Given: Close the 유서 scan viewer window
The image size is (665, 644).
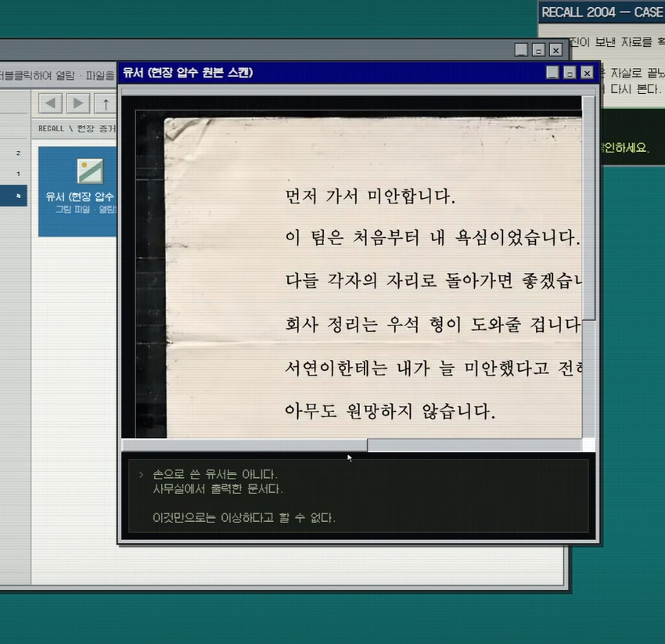Looking at the screenshot, I should pos(587,73).
